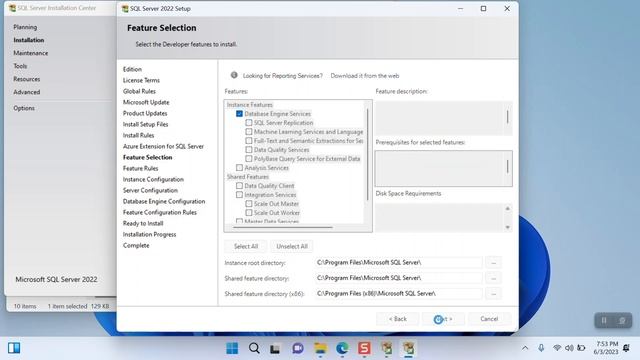The height and width of the screenshot is (360, 640).
Task: Open Wi-Fi network tray icon
Action: pyautogui.click(x=557, y=348)
